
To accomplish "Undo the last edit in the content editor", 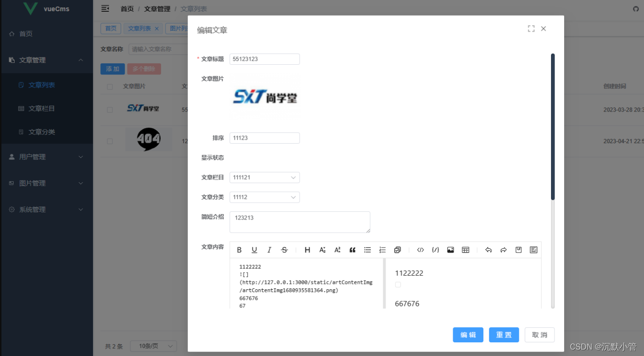I will 489,250.
